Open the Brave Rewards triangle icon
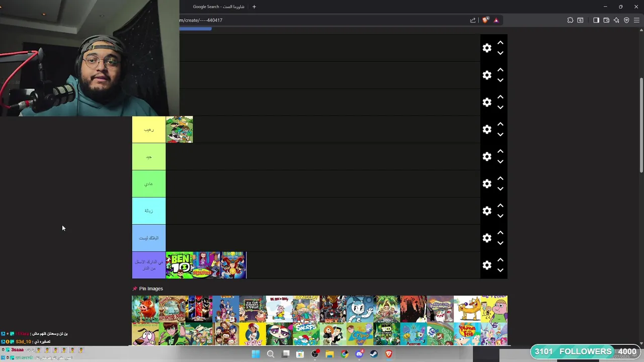Image resolution: width=644 pixels, height=362 pixels. click(496, 20)
